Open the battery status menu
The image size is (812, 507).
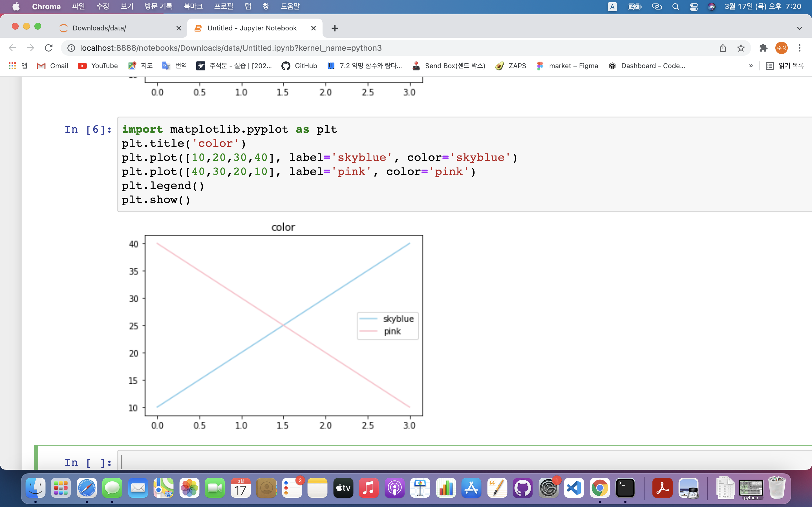coord(634,7)
